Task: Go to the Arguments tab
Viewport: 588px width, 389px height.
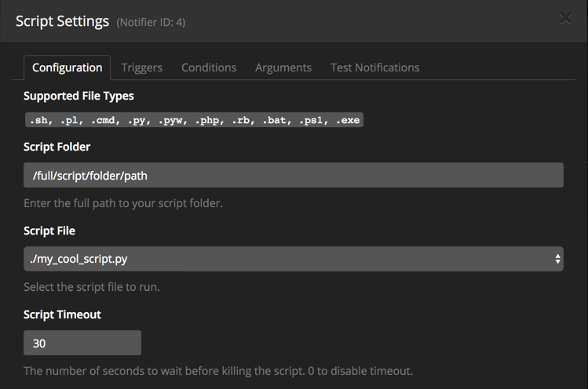Action: click(283, 67)
